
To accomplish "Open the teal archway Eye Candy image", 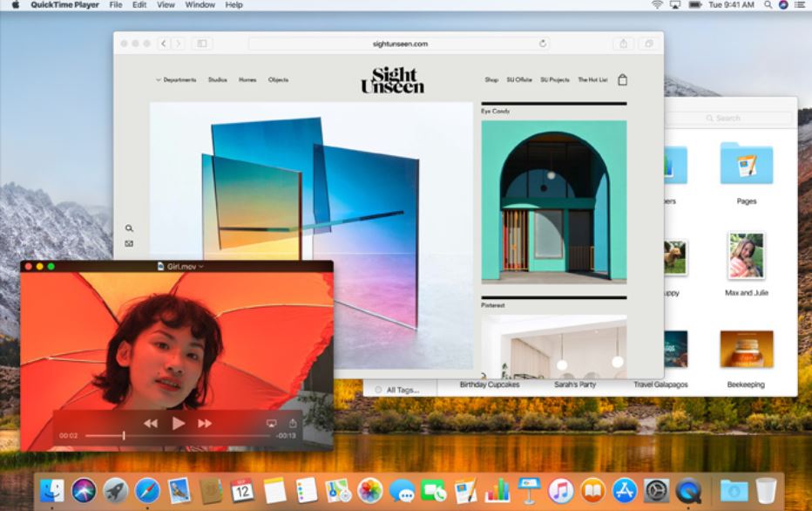I will [553, 202].
